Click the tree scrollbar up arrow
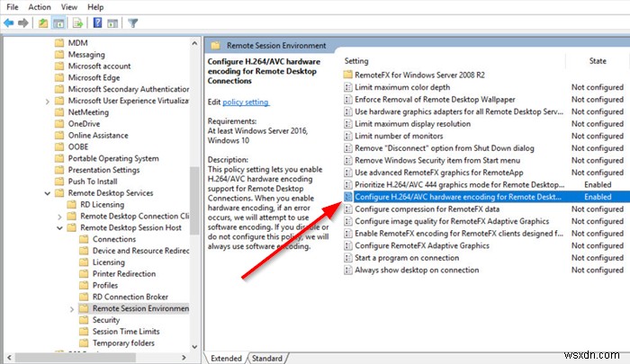The image size is (630, 364). (195, 42)
